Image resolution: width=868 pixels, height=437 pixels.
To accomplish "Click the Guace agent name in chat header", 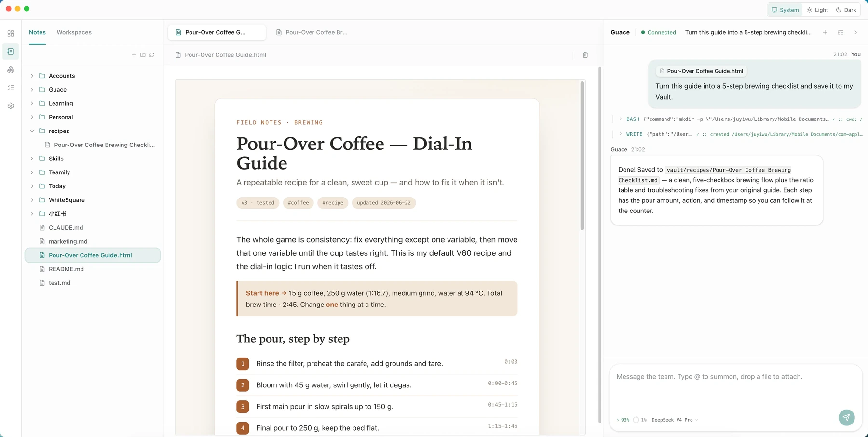I will tap(620, 32).
